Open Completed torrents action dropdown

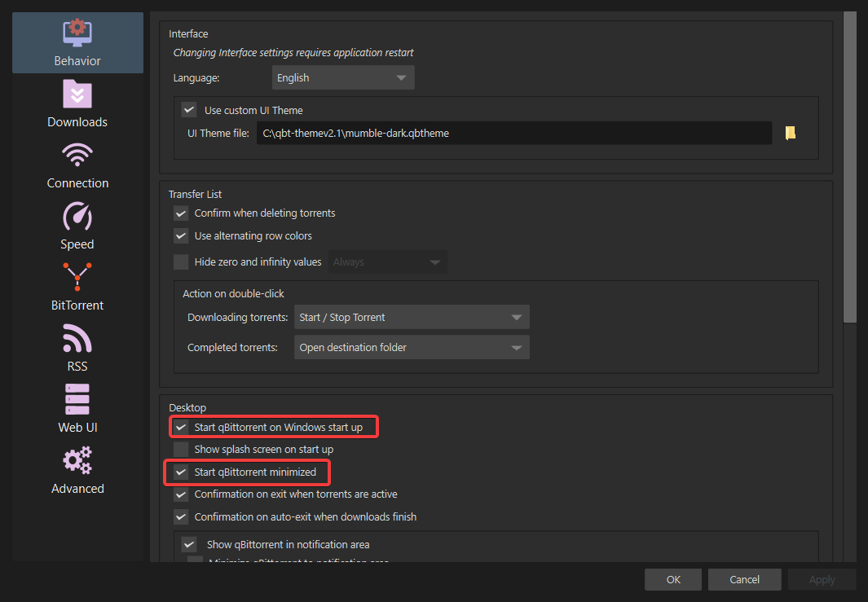click(412, 348)
